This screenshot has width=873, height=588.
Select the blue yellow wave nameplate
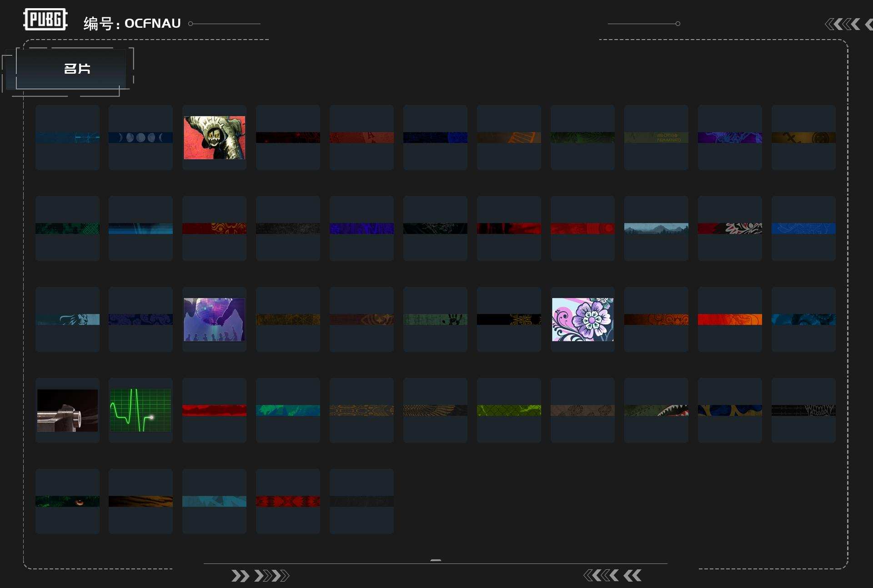[730, 410]
